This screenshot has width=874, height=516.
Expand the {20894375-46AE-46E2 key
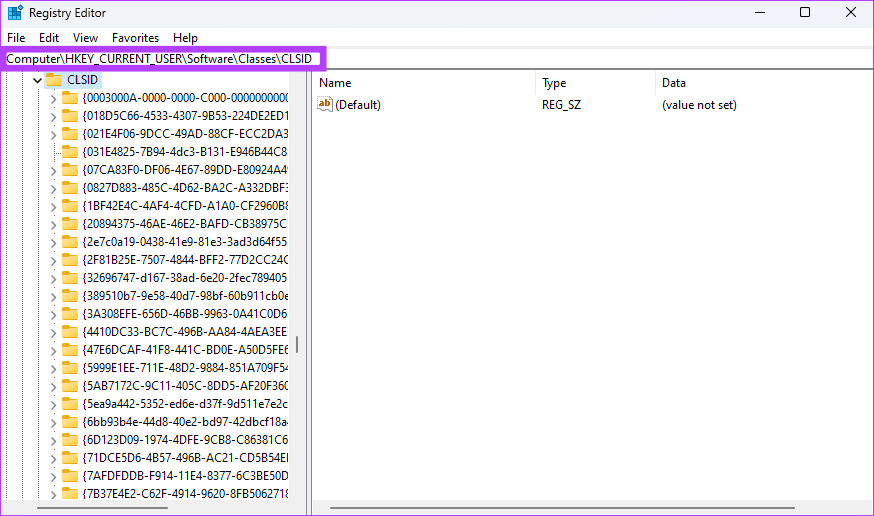[x=54, y=225]
